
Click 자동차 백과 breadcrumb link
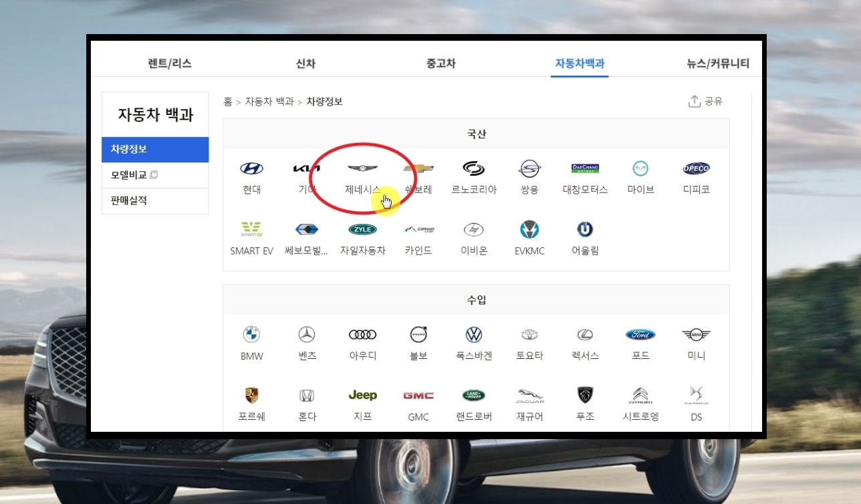tap(269, 102)
